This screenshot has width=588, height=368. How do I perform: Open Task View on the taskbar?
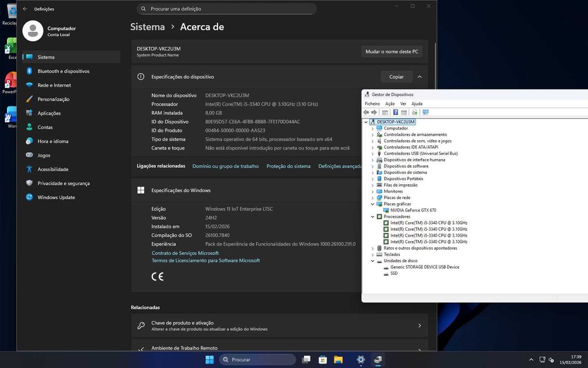click(x=306, y=359)
